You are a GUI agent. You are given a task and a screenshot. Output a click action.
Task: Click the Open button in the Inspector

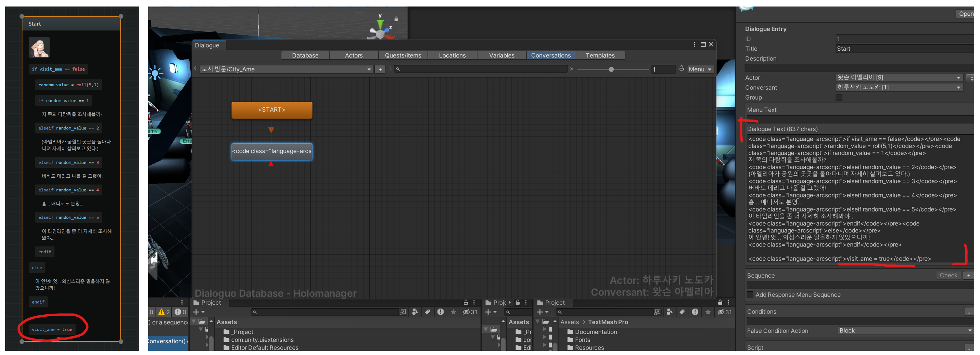[x=966, y=14]
